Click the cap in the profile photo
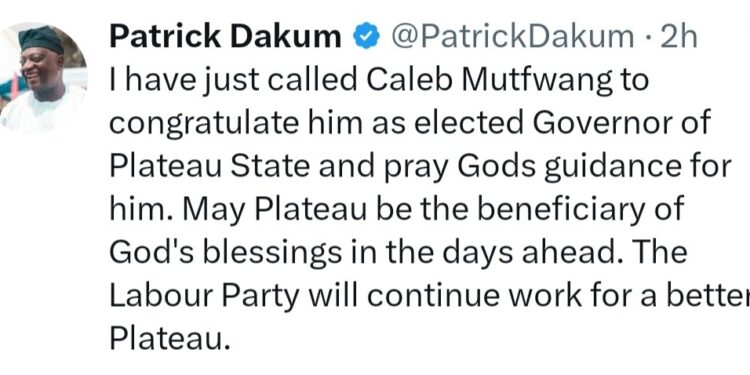750x375 pixels. pos(41,39)
